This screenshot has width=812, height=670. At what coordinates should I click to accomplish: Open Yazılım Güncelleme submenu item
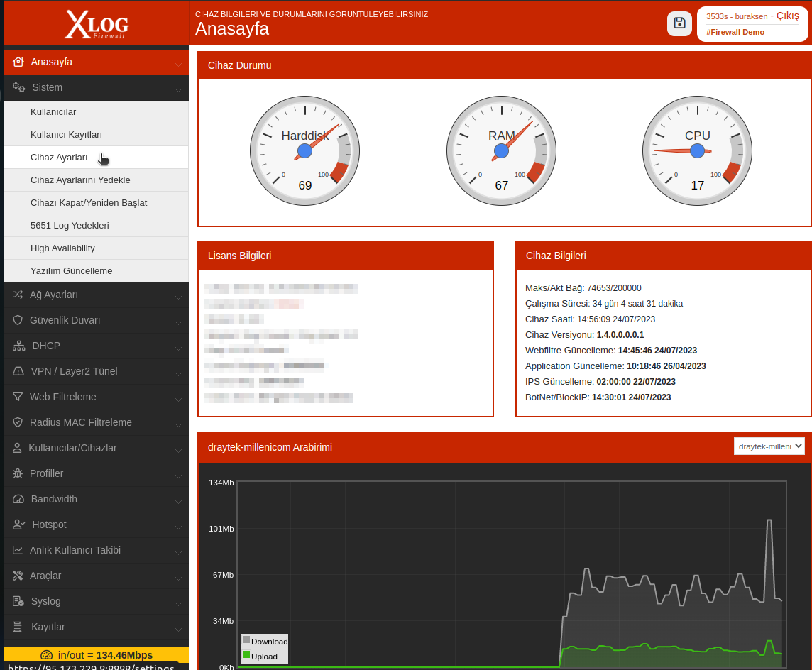[97, 271]
